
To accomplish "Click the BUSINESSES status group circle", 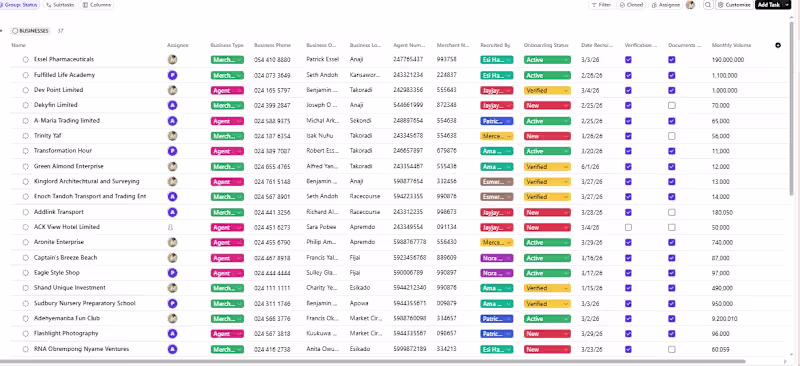I will pos(15,31).
